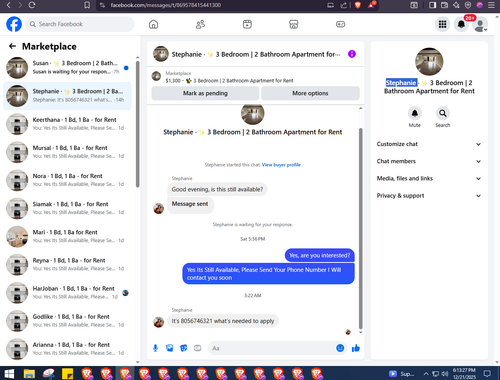Open conversation info purple button
The image size is (500, 380).
(352, 54)
